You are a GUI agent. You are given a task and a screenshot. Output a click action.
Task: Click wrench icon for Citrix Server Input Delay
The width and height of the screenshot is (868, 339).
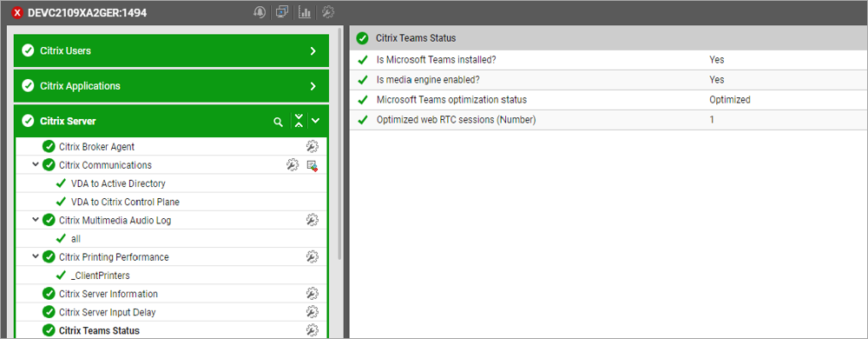click(312, 311)
